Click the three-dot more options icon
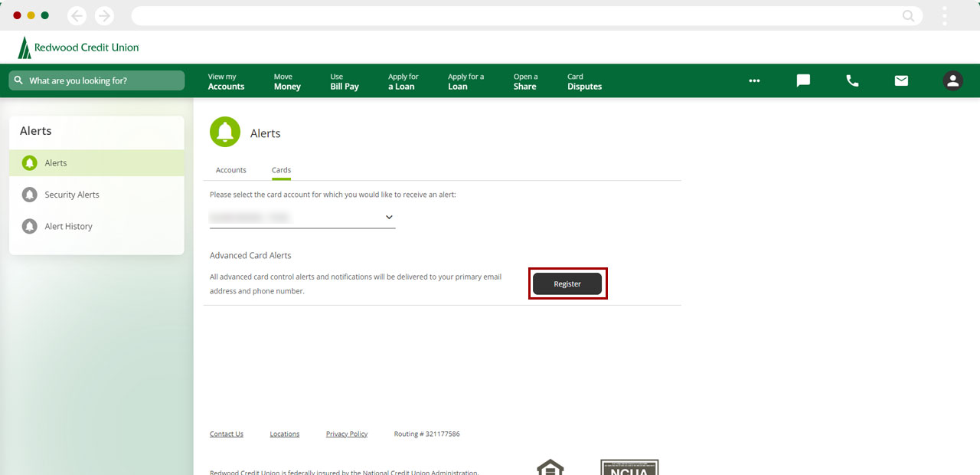 (754, 80)
